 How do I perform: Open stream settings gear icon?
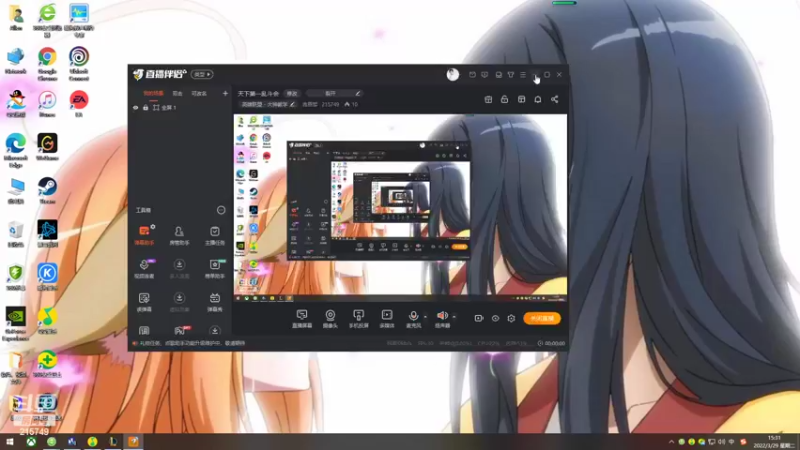[x=511, y=318]
